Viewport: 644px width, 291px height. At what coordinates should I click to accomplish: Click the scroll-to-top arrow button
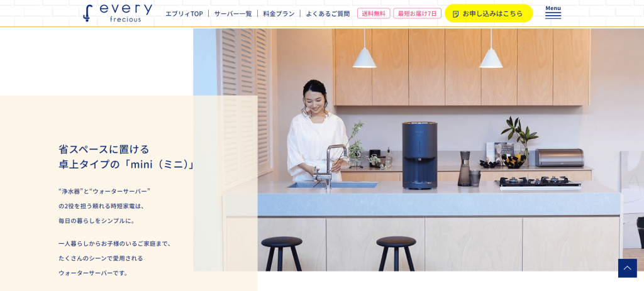coord(627,268)
